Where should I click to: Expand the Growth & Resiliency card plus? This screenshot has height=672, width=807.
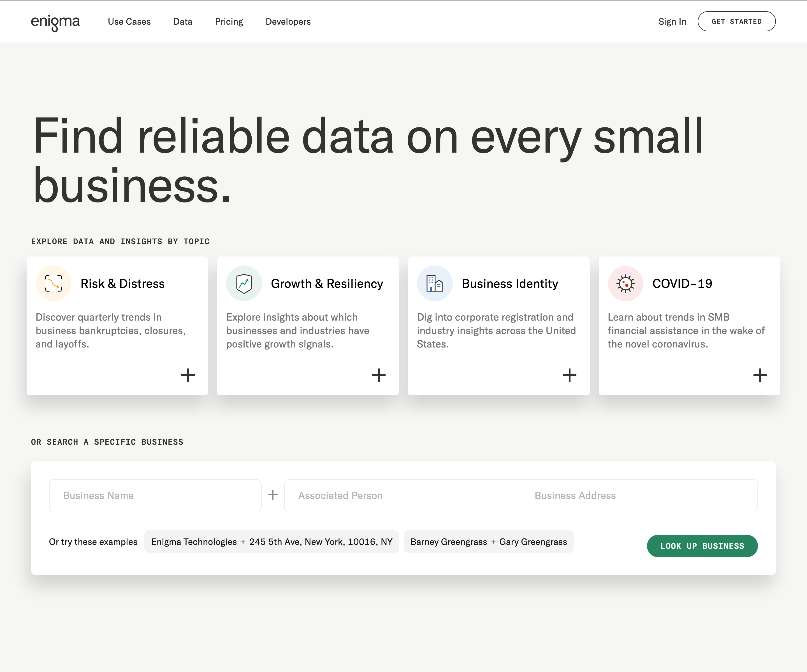[379, 375]
